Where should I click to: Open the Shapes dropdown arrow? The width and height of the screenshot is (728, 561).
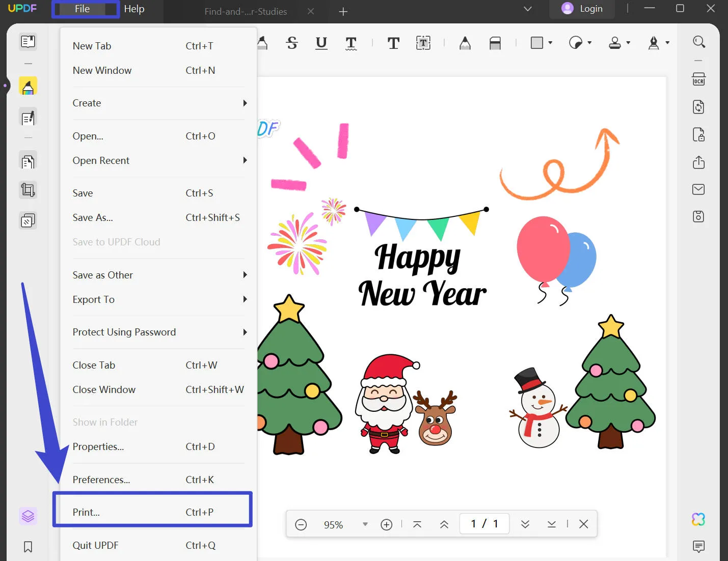550,43
